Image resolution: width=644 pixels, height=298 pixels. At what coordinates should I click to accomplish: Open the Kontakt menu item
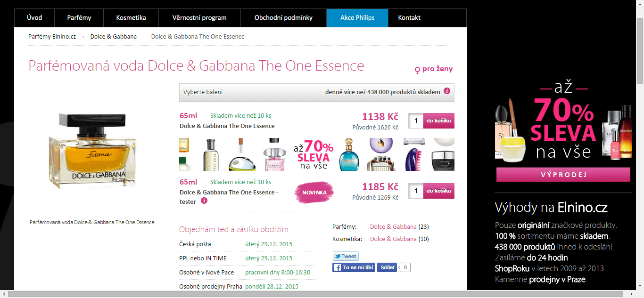click(x=409, y=18)
